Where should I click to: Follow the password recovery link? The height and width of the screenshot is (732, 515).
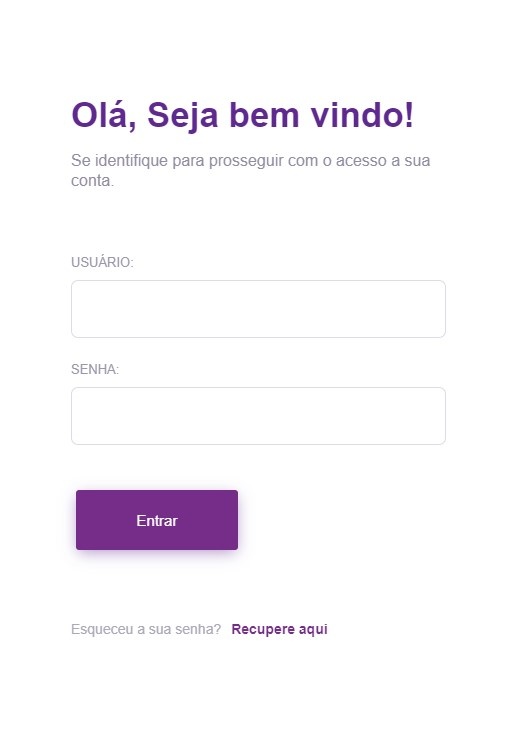point(279,629)
